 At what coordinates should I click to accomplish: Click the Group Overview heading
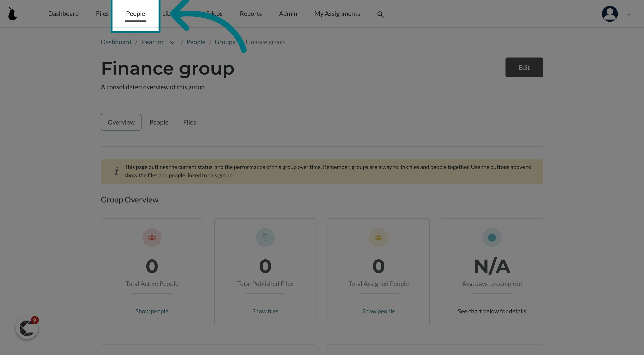(130, 200)
